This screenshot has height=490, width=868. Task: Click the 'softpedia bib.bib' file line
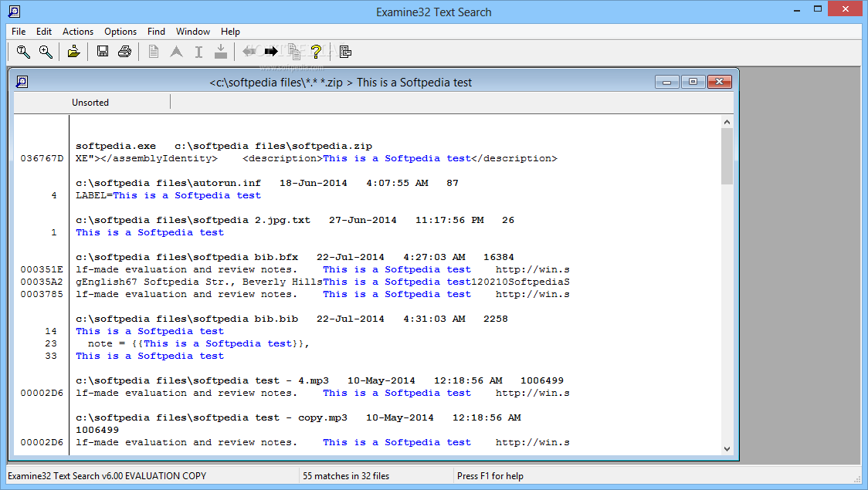coord(292,319)
